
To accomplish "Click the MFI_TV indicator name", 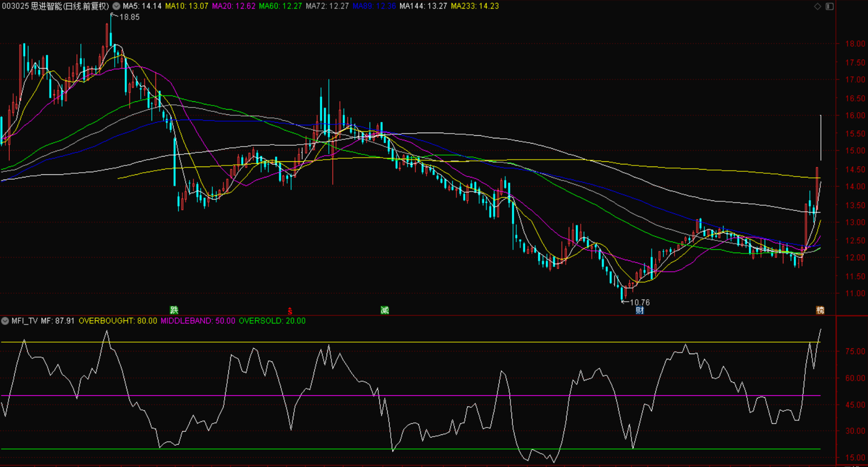I will click(x=25, y=321).
